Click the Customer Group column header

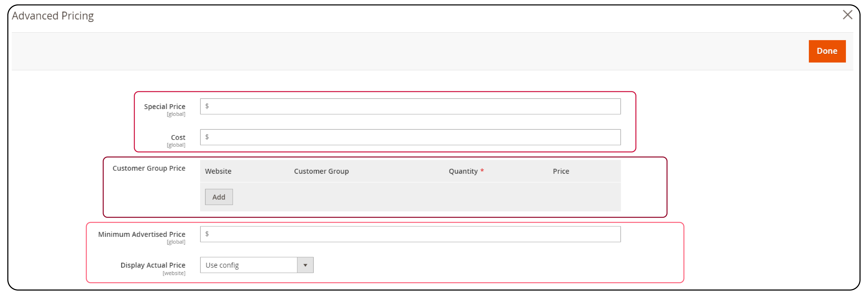(321, 171)
